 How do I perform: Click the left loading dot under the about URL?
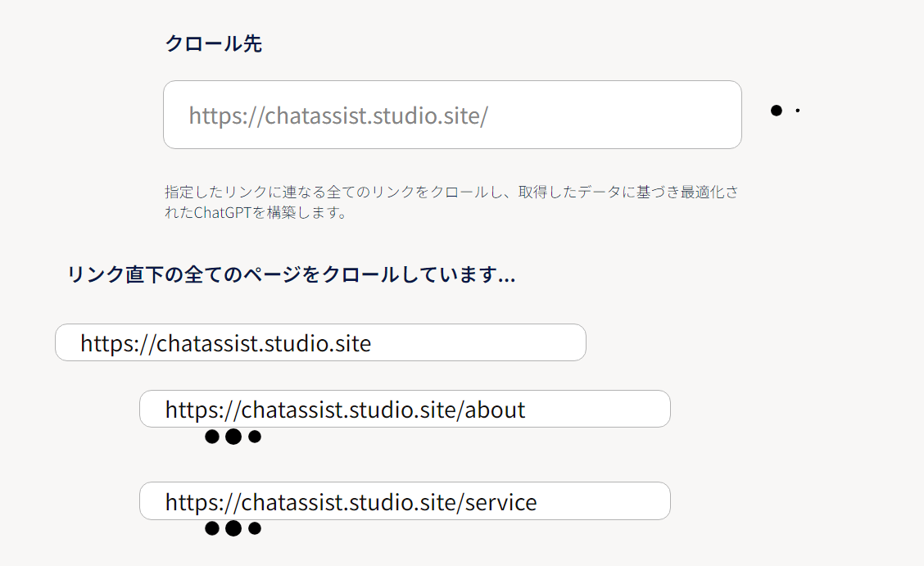212,437
